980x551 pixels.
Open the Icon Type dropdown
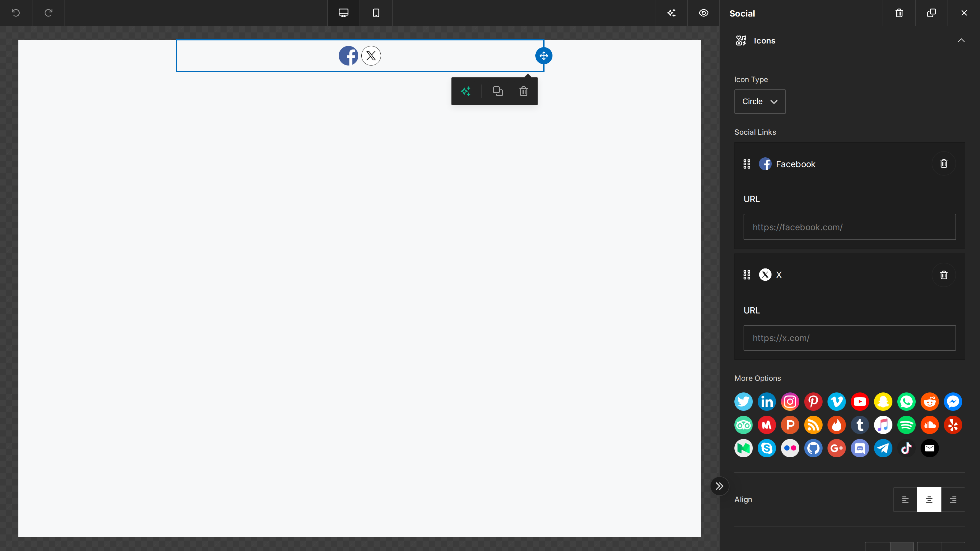[760, 102]
